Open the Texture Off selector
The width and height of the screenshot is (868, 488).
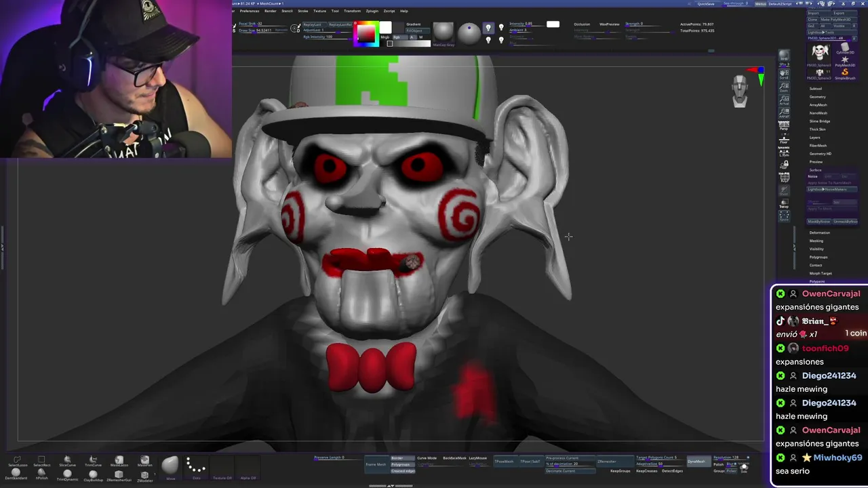222,468
